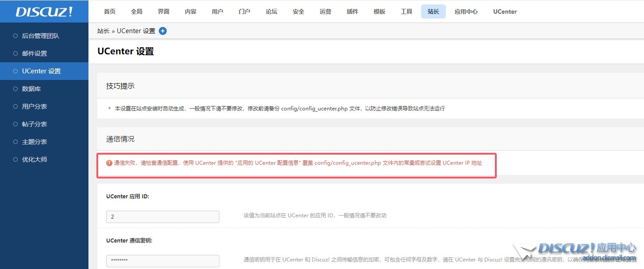This screenshot has width=644, height=269.
Task: Click the DISCUZ! logo in header
Action: click(x=44, y=11)
